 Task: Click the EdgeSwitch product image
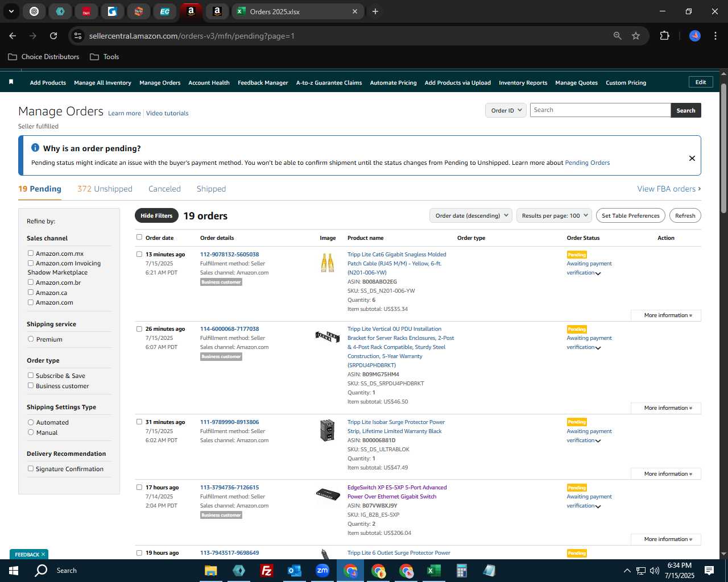(x=328, y=494)
